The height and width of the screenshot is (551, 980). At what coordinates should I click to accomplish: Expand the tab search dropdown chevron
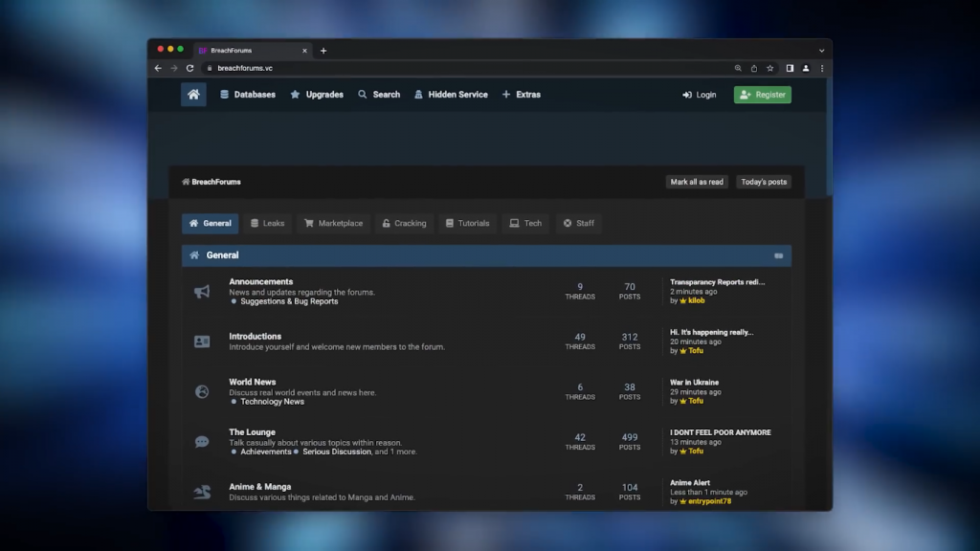821,51
